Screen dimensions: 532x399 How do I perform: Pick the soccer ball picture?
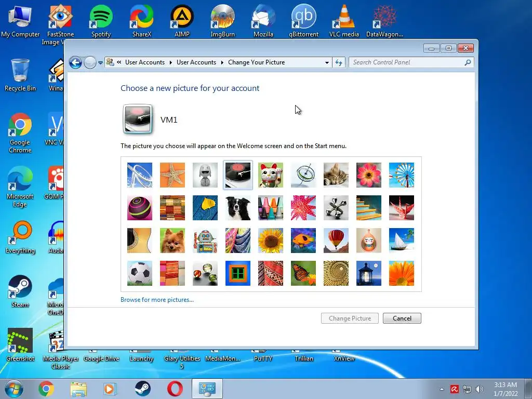click(139, 273)
